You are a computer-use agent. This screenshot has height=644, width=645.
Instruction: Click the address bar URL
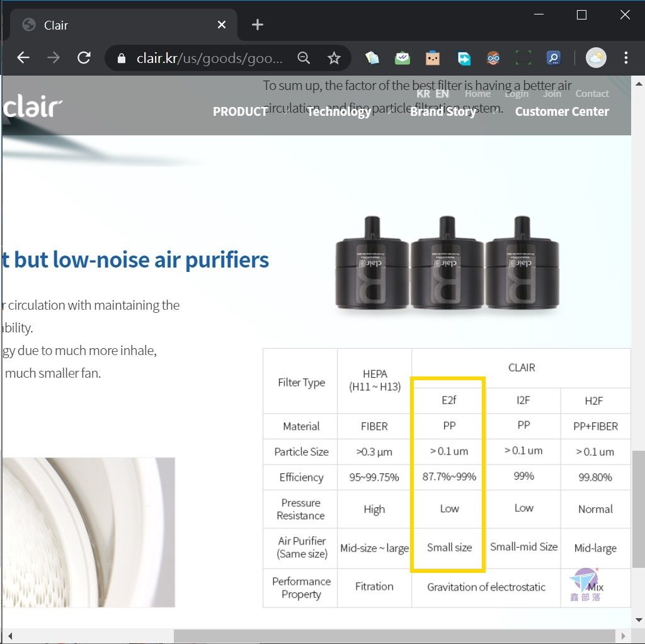coord(209,59)
